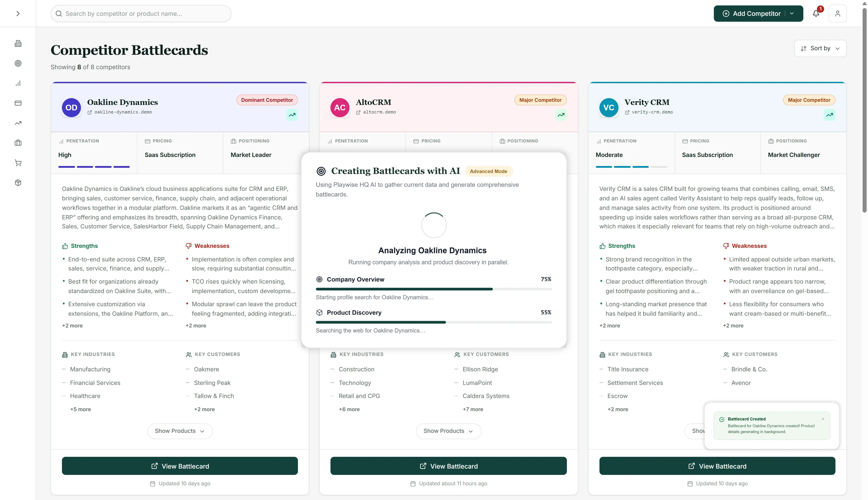Click the Weaknesses thumbs-down icon on Verity card
This screenshot has height=500, width=868.
[x=726, y=246]
